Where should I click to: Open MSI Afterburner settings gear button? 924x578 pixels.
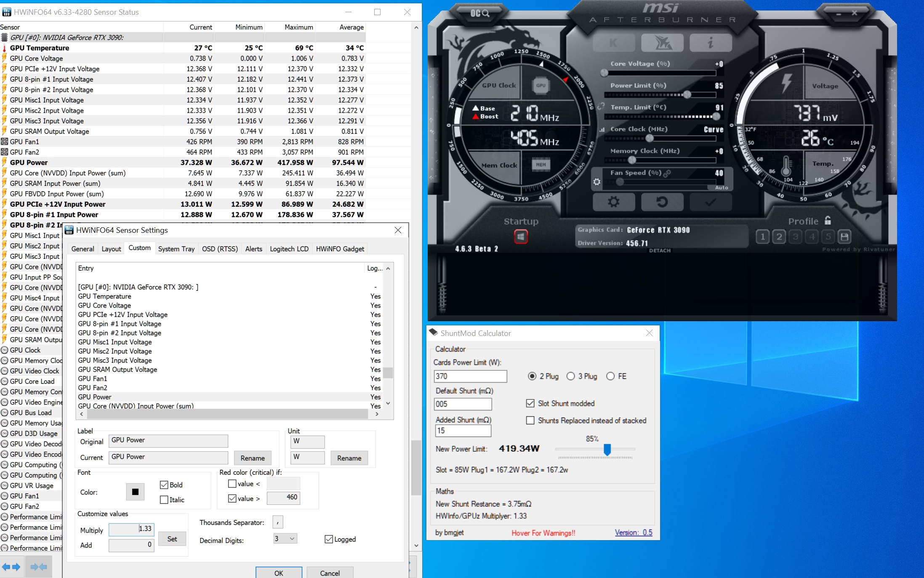(613, 202)
